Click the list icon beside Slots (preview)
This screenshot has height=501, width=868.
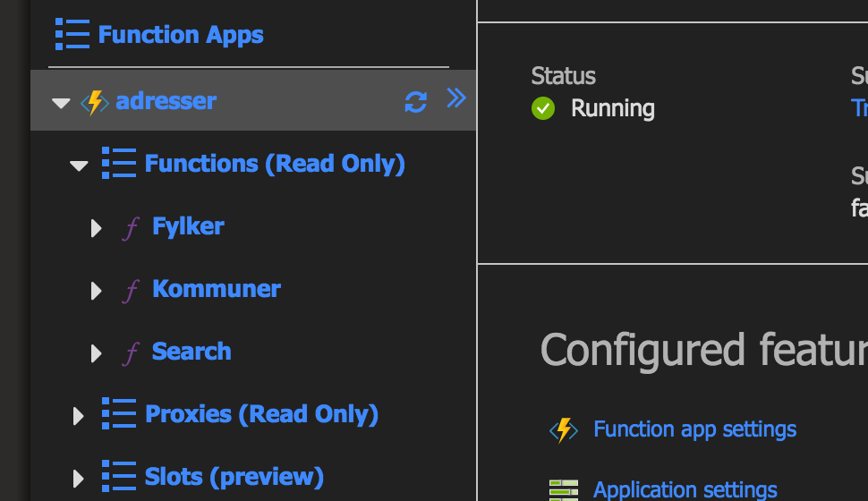click(118, 477)
